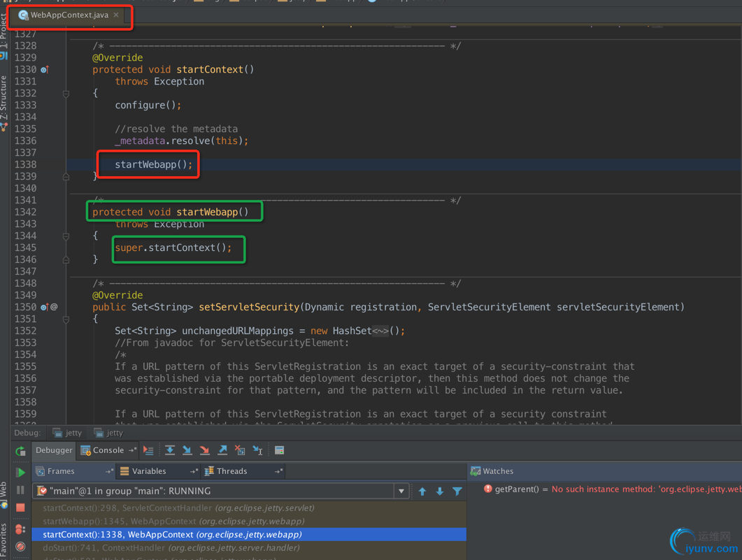Select frame startWebapp():1345, WebAppContext
The image size is (742, 560).
tap(249, 522)
